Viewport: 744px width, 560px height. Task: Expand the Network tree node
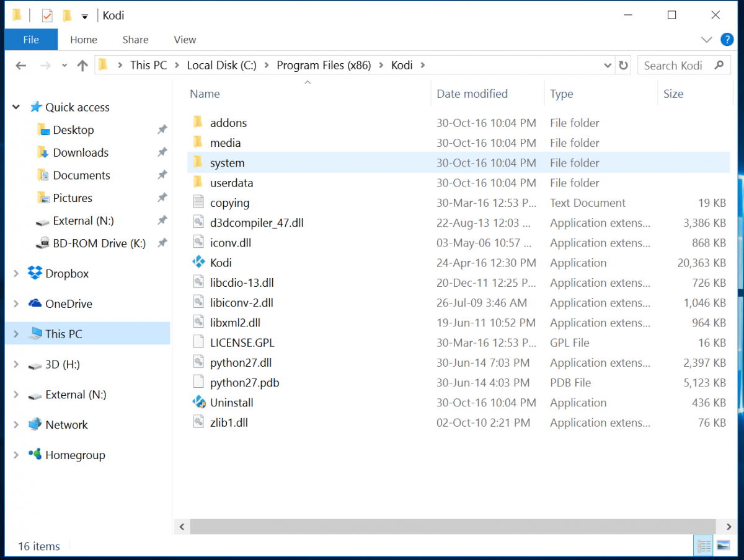pos(16,425)
